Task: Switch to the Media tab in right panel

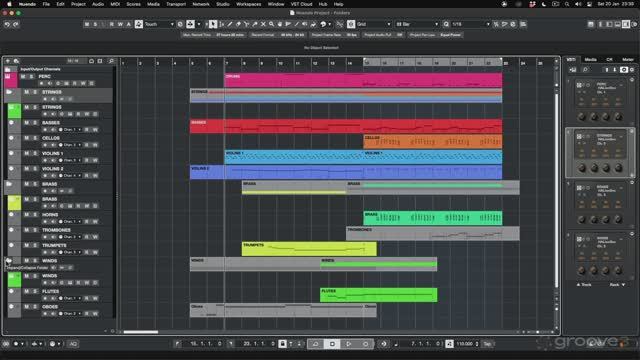Action: pyautogui.click(x=590, y=60)
